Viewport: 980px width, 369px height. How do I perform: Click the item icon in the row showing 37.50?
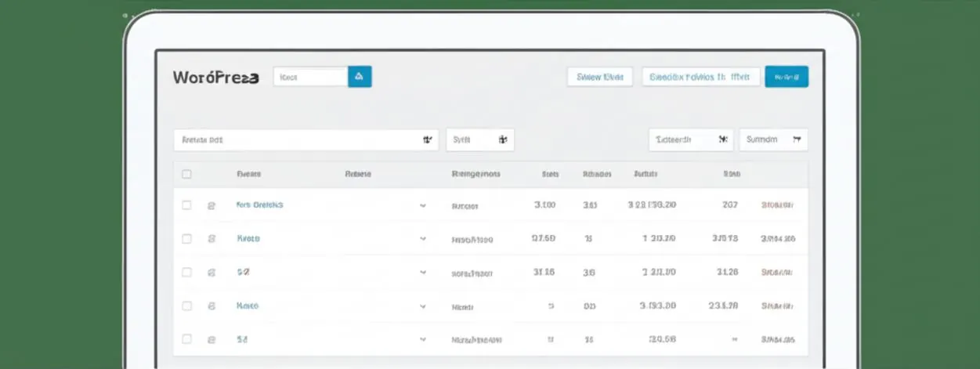(211, 239)
